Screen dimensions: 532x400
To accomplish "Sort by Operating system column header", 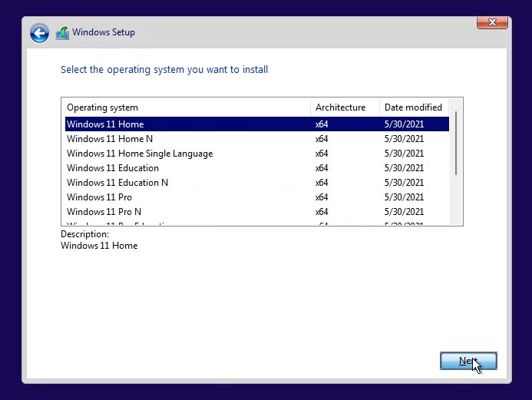I will click(x=186, y=107).
